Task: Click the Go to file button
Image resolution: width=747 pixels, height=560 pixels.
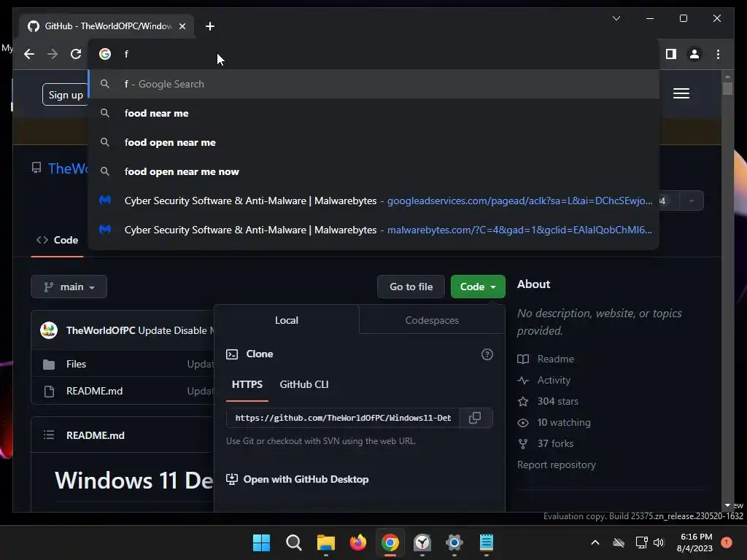Action: 411,287
